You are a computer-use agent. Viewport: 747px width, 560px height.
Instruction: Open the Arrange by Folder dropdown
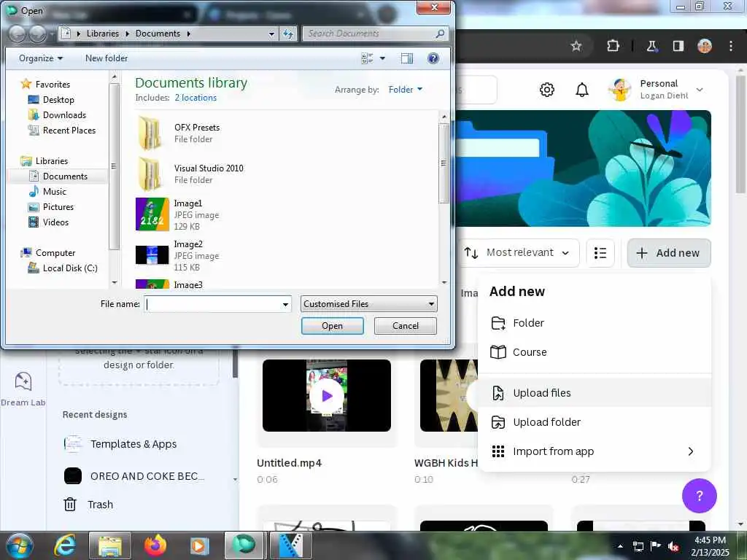pyautogui.click(x=406, y=90)
